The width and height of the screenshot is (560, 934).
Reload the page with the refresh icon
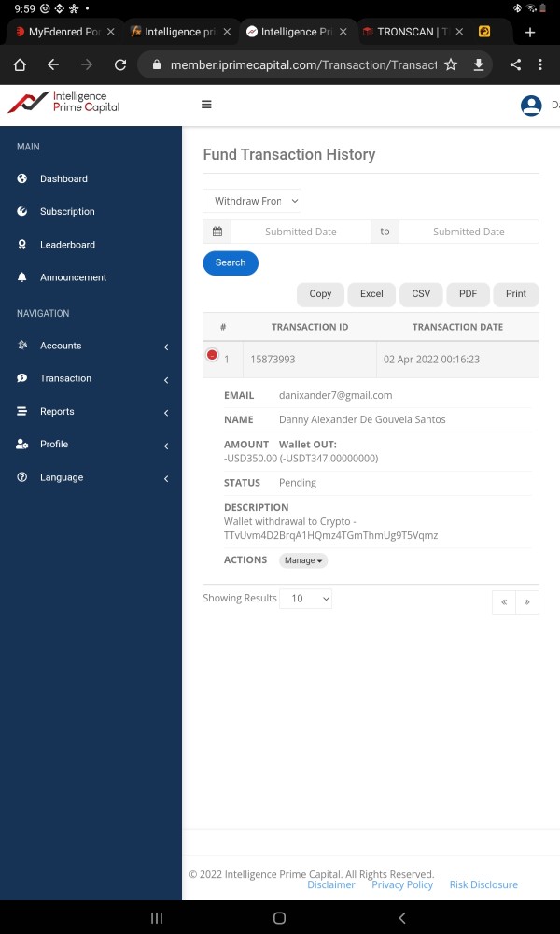120,64
